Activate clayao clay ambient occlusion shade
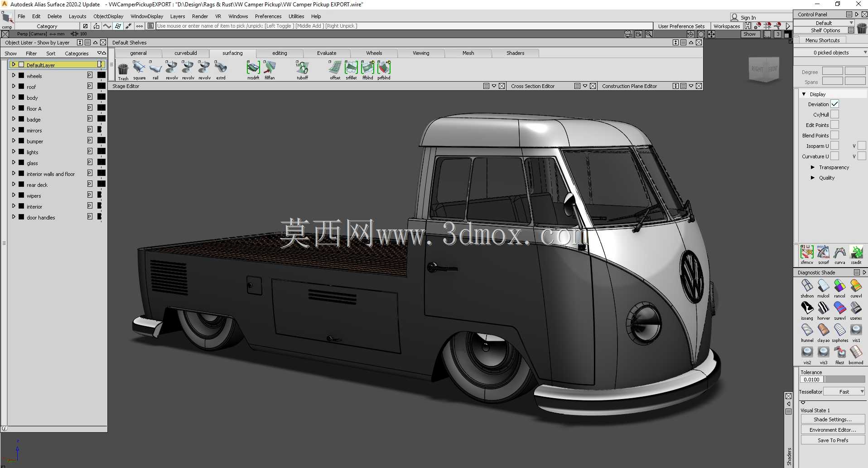 pyautogui.click(x=823, y=333)
